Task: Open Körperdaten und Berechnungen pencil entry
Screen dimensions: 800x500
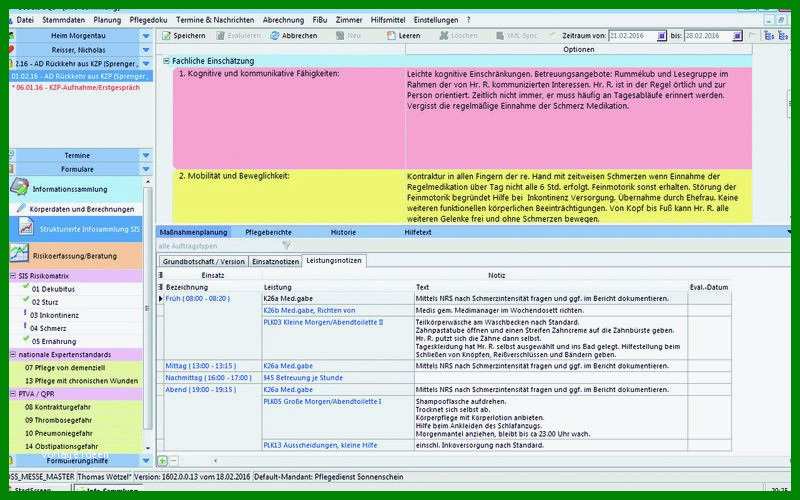Action: 21,208
